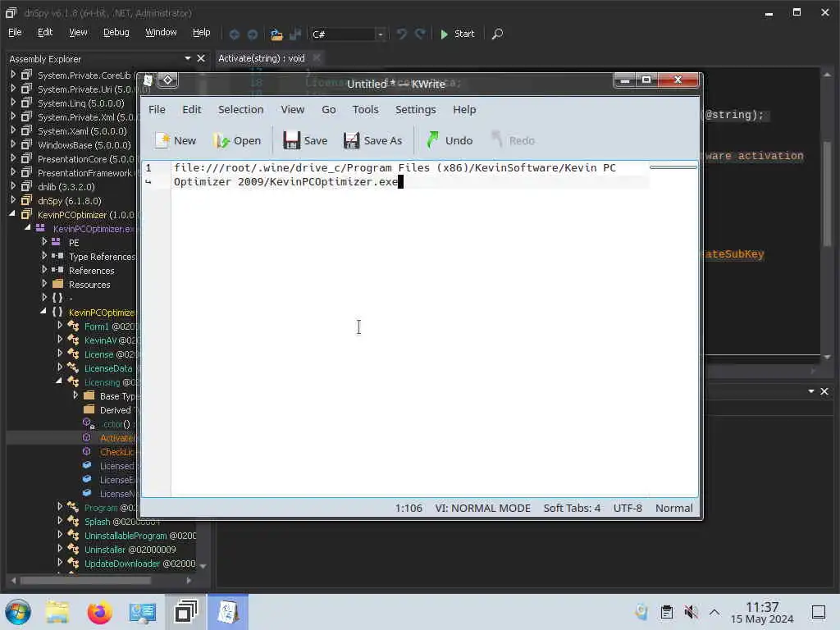Close the Assembly Explorer panel

[201, 58]
